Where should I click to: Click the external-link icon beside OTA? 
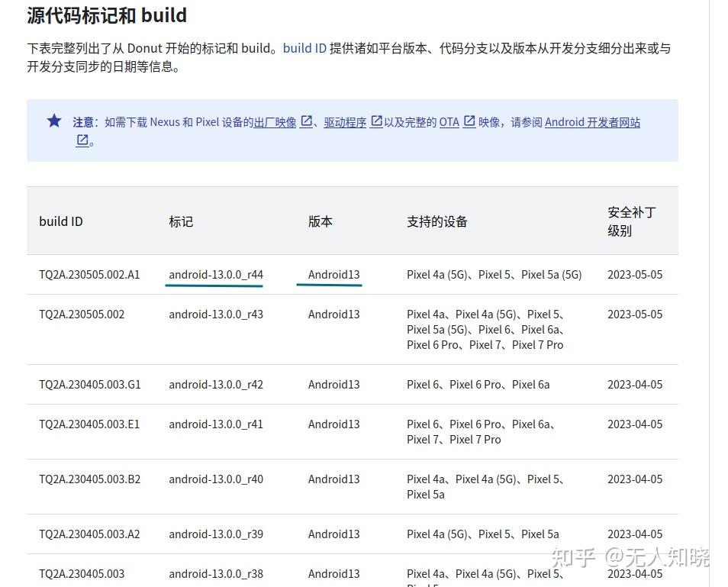tap(469, 121)
